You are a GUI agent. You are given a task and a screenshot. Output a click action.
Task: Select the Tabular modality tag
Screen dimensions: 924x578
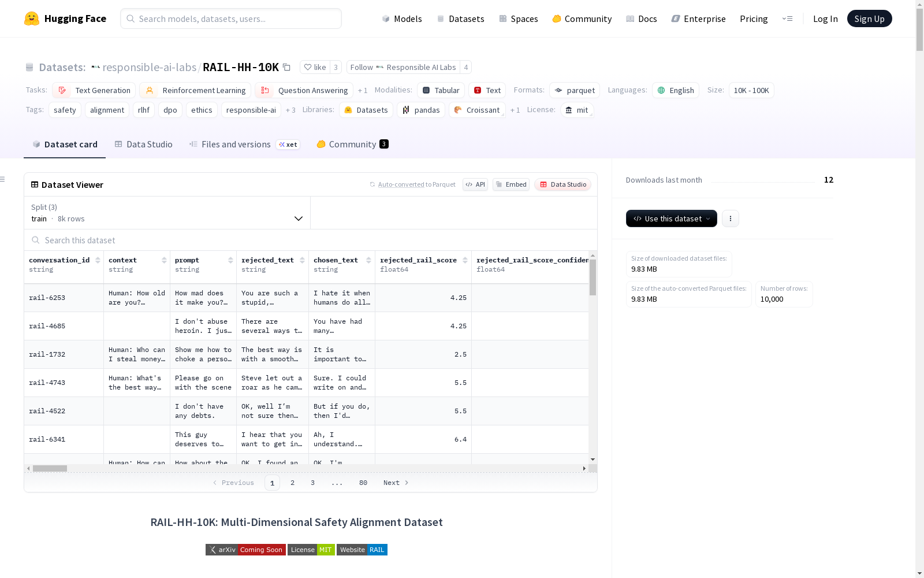tap(441, 90)
